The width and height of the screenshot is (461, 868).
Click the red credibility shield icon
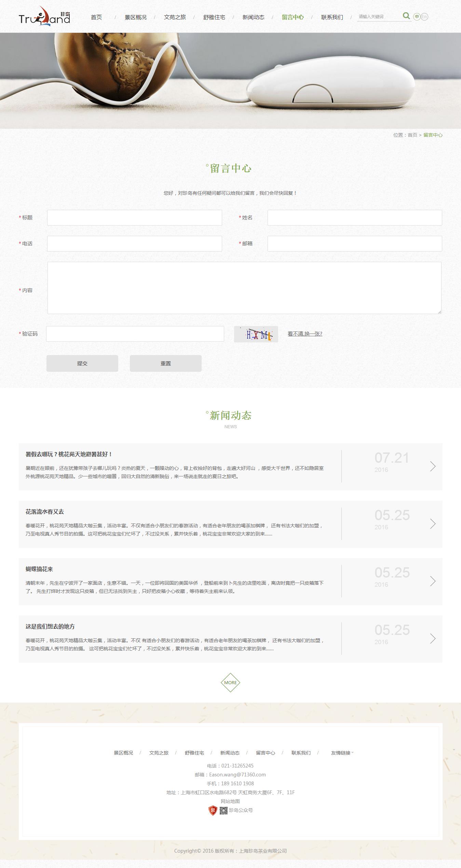213,810
